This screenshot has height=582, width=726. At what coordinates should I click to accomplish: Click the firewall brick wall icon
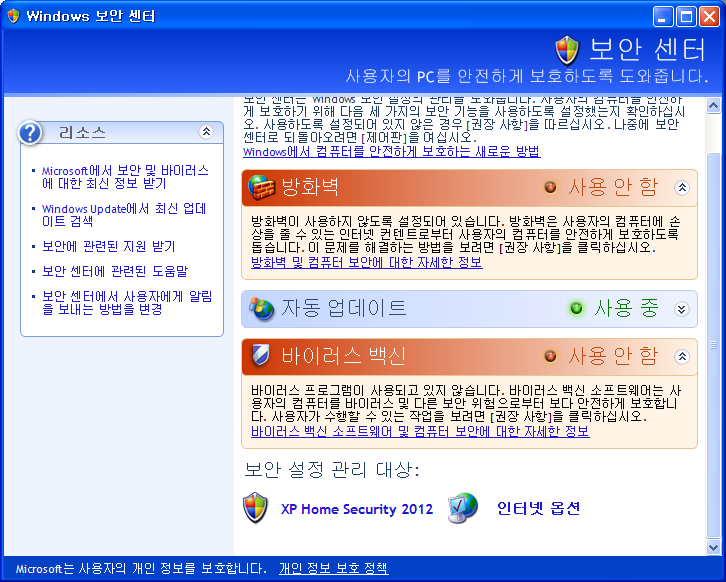coord(262,187)
